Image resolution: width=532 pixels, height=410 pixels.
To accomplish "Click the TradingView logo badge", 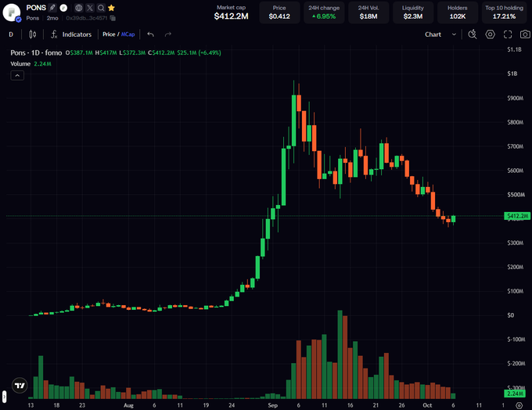I will tap(20, 386).
